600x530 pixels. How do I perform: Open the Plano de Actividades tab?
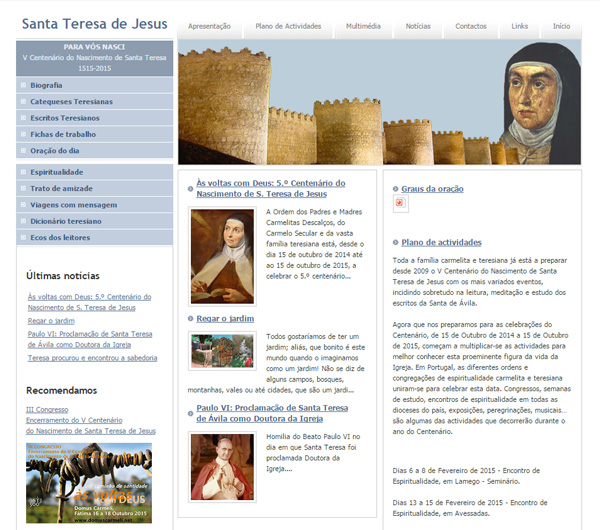(x=288, y=26)
